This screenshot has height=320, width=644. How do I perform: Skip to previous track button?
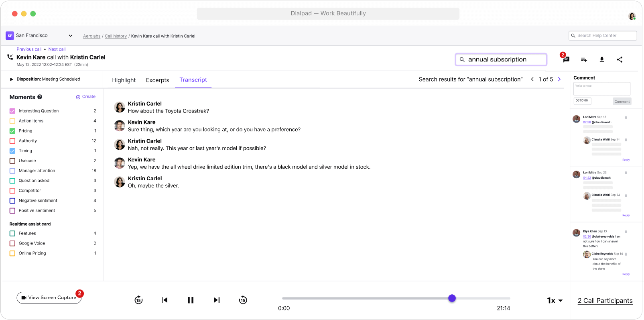[x=165, y=300]
